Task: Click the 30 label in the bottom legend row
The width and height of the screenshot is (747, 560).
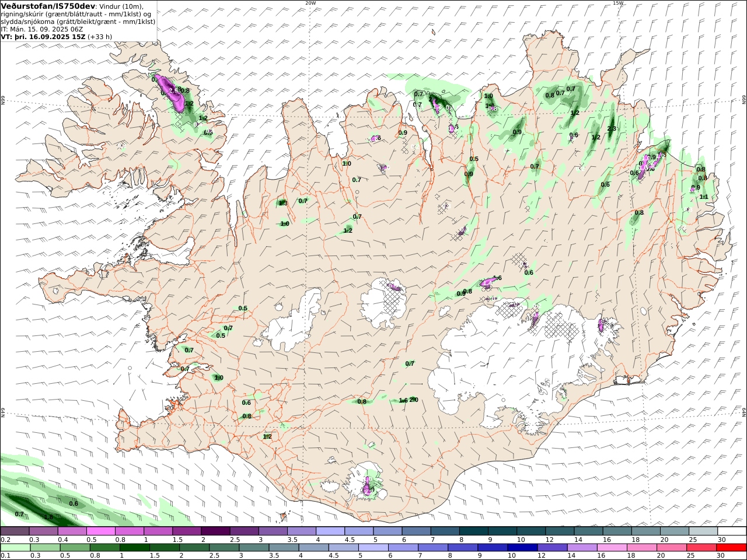Action: tap(722, 556)
